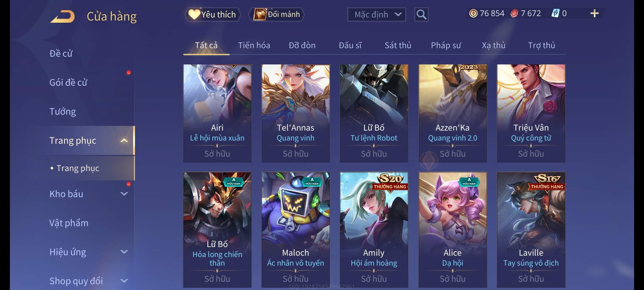Switch to the Pháp sư tab

click(x=446, y=45)
